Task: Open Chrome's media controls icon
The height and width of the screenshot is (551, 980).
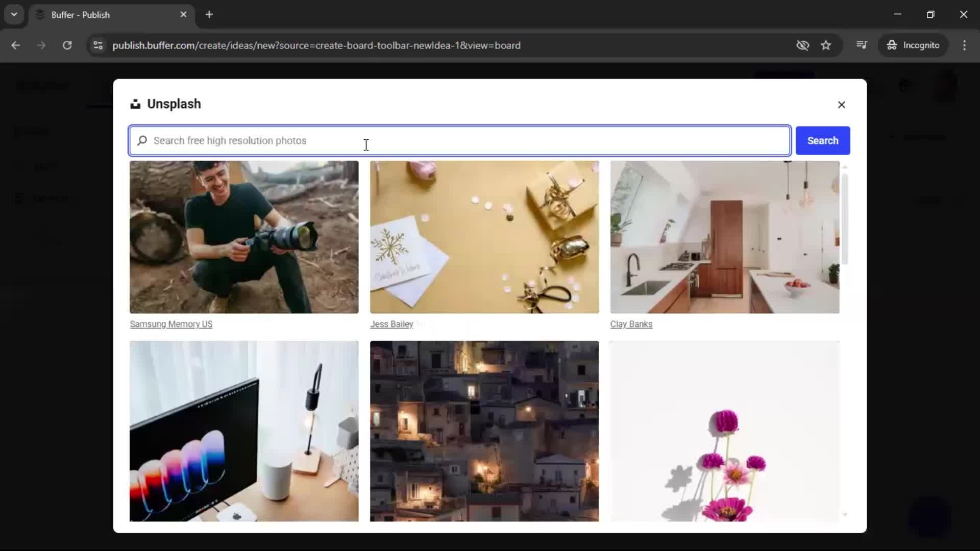Action: [862, 45]
